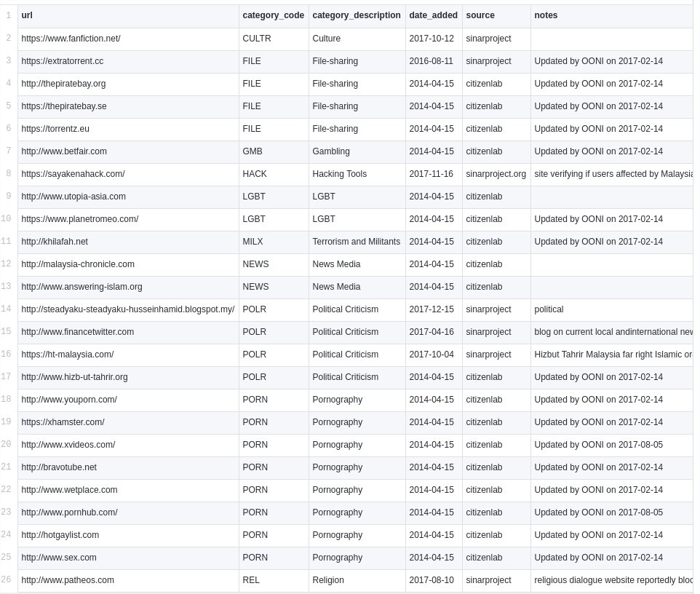Click the 2016-08-11 date cell
The height and width of the screenshot is (594, 700).
pyautogui.click(x=434, y=62)
